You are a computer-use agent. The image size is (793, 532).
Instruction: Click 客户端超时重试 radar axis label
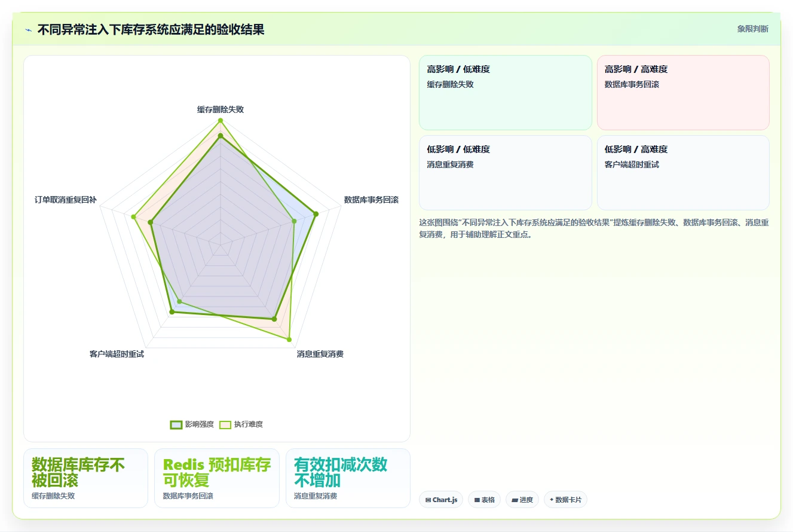pos(117,354)
